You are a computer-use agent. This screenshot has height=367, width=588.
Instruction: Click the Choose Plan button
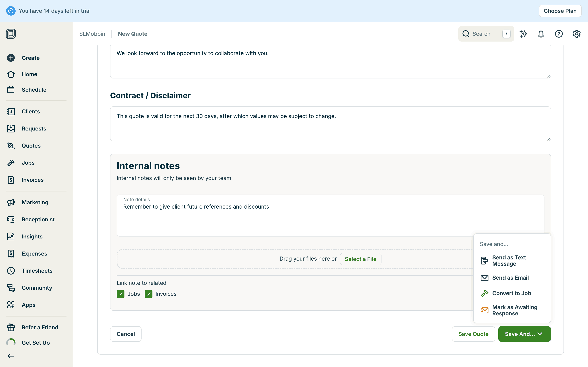pos(560,11)
